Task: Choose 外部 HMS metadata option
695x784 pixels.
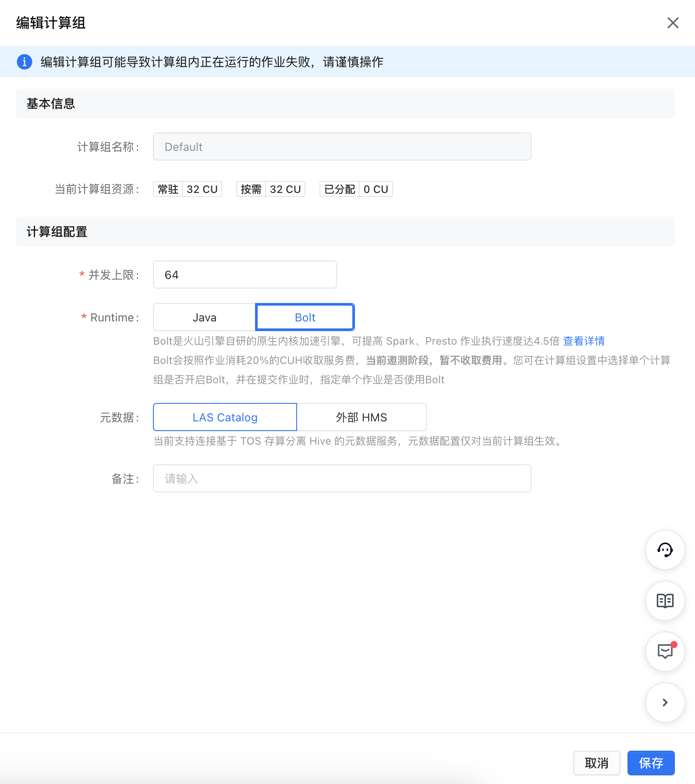Action: point(362,417)
